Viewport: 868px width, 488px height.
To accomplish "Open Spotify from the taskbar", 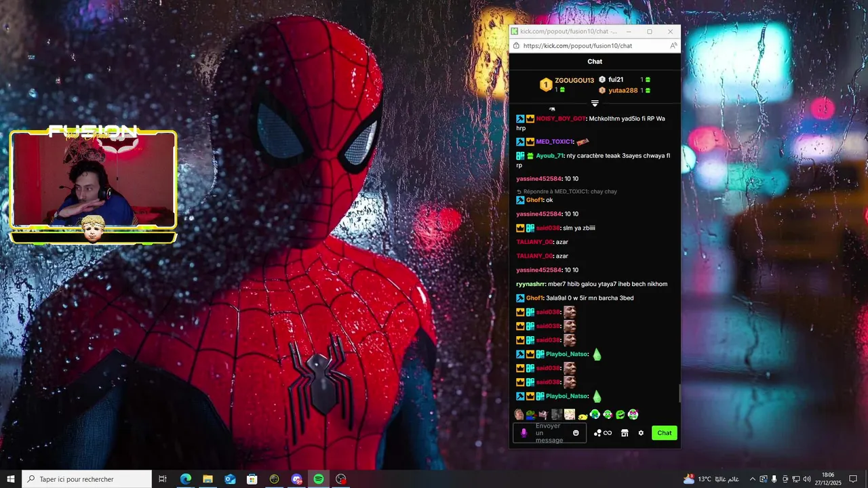I will click(319, 479).
